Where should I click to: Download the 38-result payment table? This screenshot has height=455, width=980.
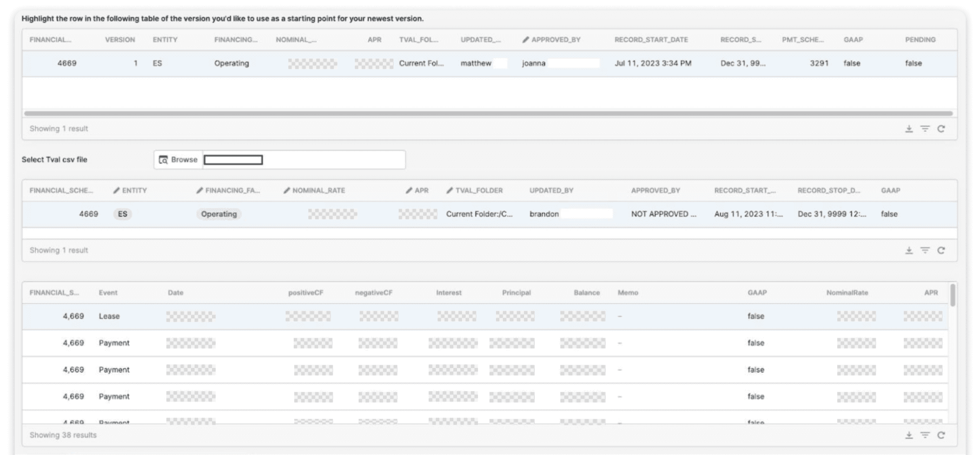909,435
